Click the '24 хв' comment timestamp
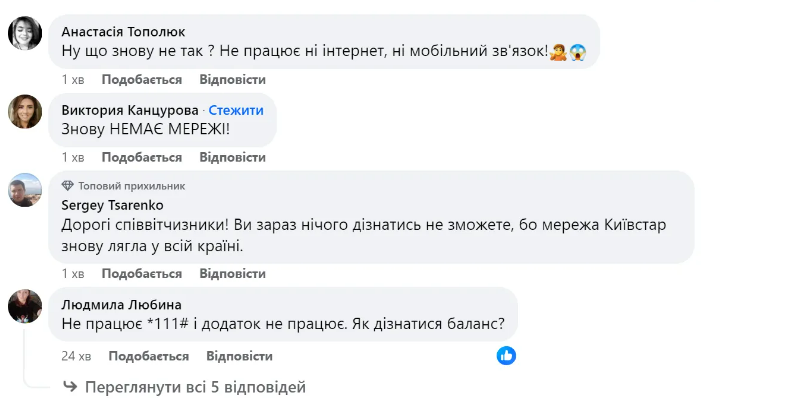 pyautogui.click(x=76, y=356)
